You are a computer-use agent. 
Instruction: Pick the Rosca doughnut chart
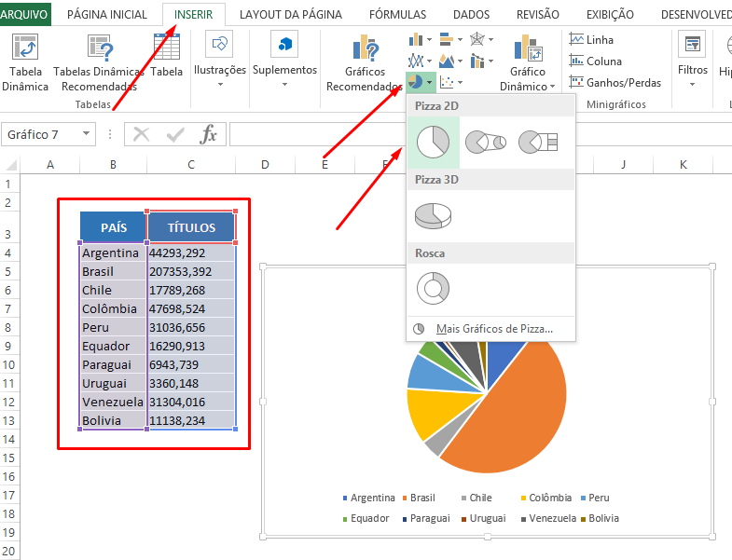click(x=433, y=288)
